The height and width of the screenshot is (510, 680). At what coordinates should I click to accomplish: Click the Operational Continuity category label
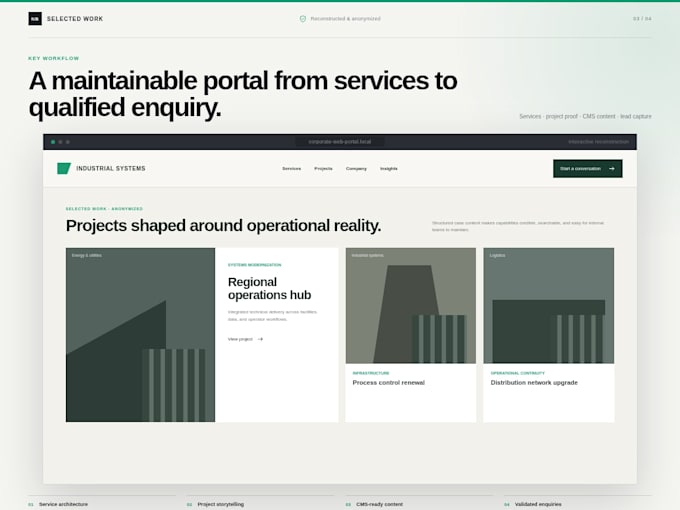(518, 373)
